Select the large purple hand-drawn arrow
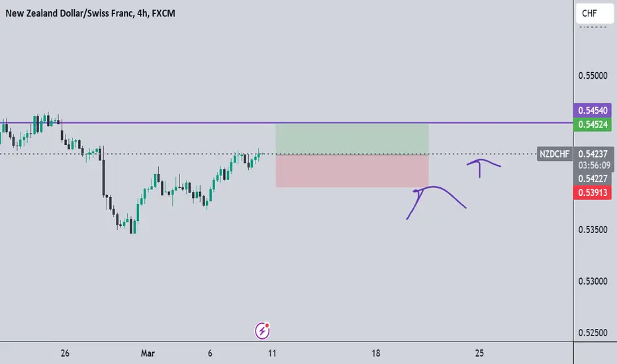 436,203
